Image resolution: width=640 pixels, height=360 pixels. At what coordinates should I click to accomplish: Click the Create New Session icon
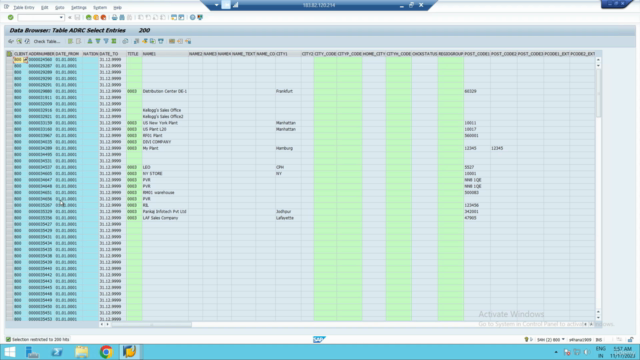pos(174,18)
